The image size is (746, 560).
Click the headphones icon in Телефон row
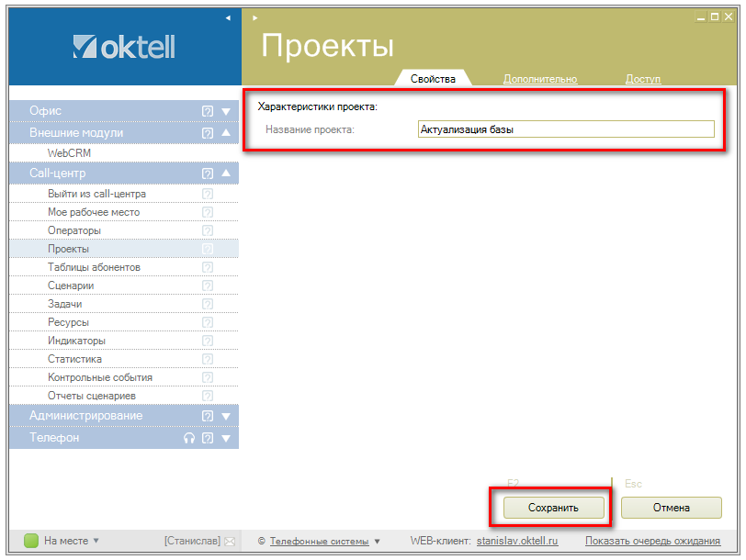(x=189, y=438)
